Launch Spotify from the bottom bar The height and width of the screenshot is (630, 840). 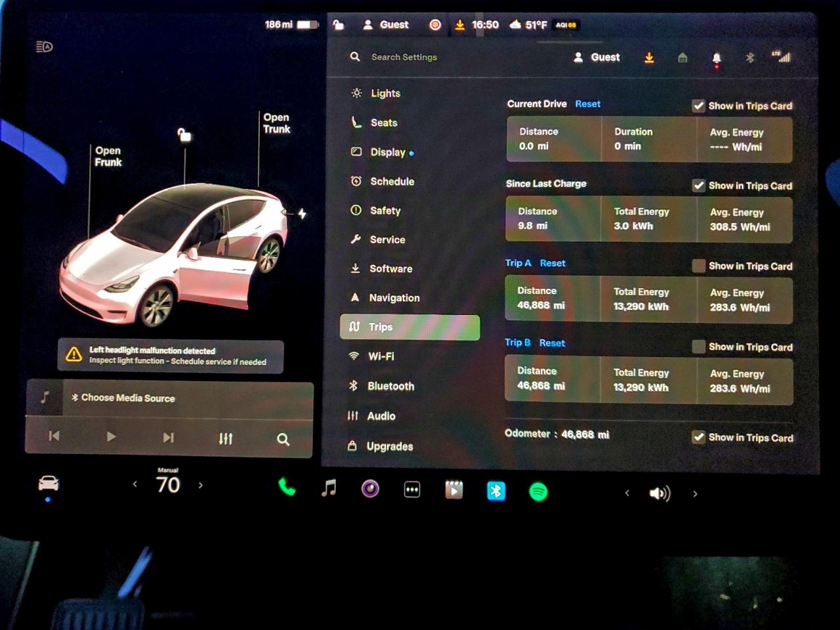tap(538, 492)
